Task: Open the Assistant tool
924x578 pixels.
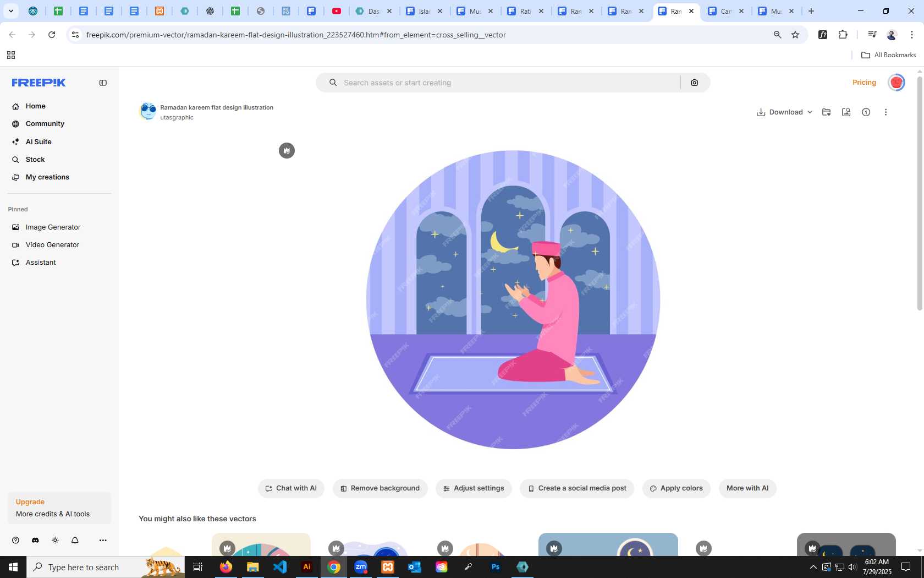Action: click(41, 263)
